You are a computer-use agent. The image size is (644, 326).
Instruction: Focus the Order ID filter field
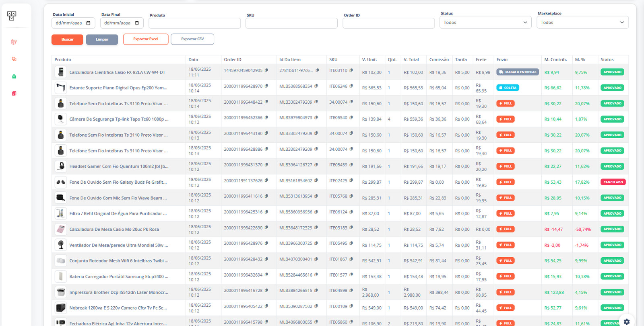pyautogui.click(x=389, y=23)
